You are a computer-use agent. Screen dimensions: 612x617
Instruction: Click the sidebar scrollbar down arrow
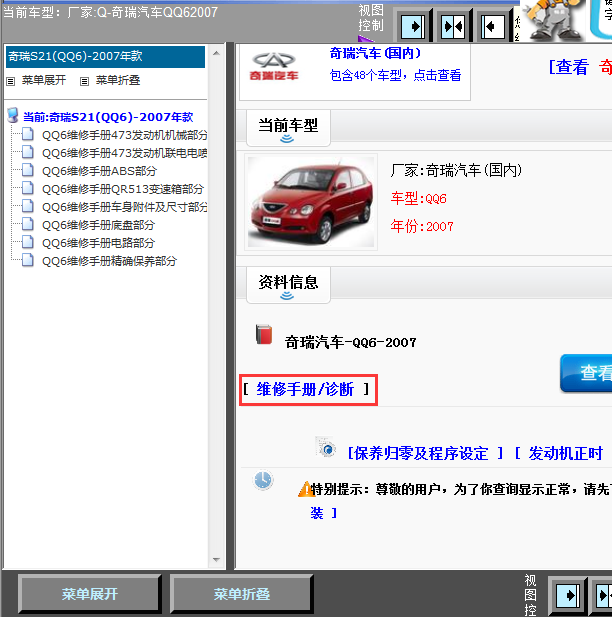[216, 559]
